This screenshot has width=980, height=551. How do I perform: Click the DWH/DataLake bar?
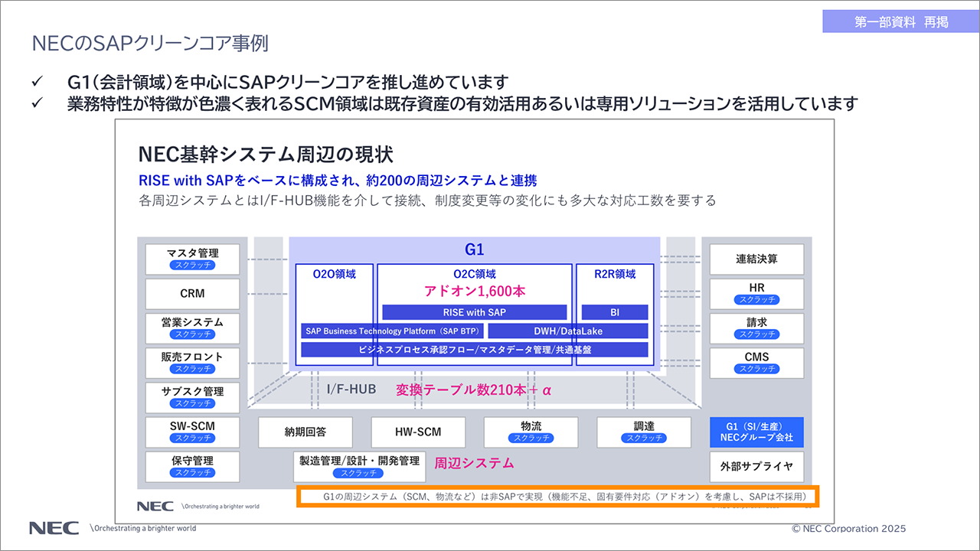click(x=567, y=331)
